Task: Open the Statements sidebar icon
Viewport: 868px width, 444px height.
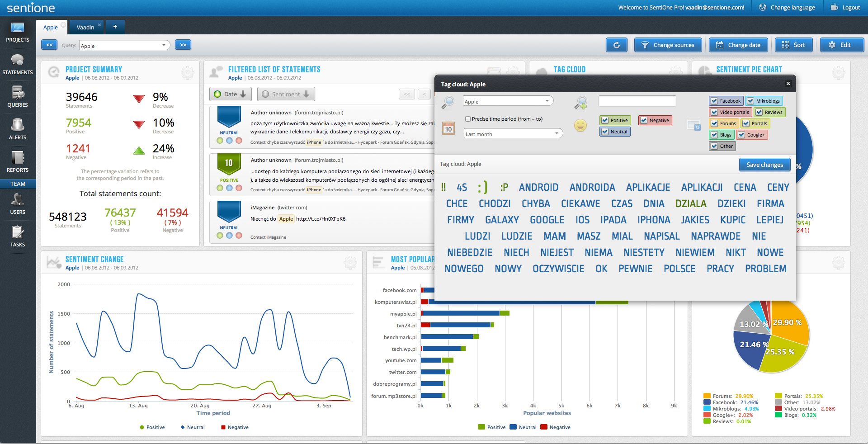Action: 18,64
